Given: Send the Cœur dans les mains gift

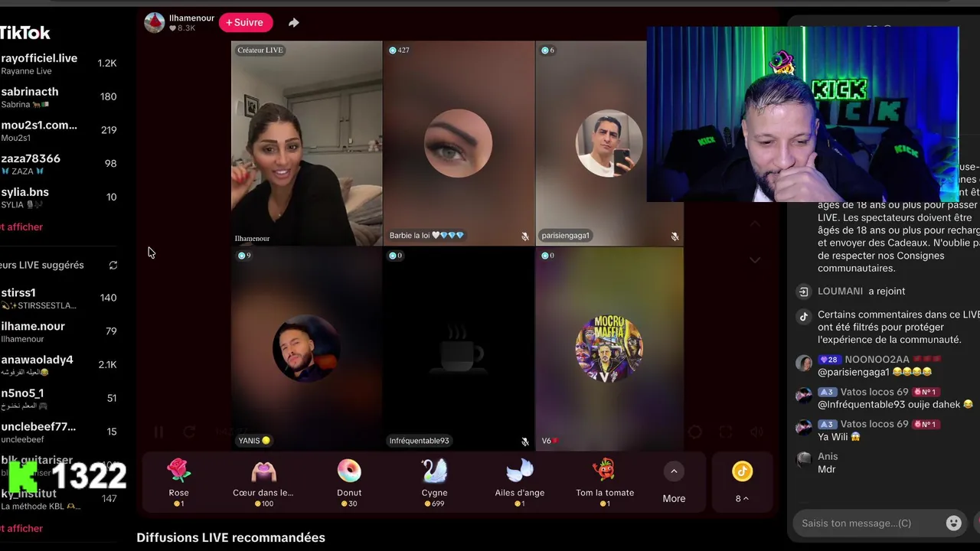Looking at the screenshot, I should pyautogui.click(x=263, y=482).
